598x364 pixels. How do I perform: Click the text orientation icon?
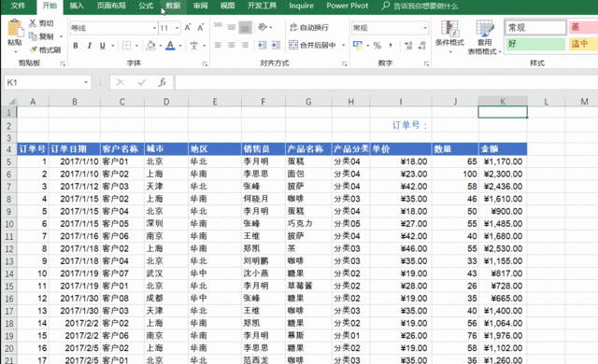point(263,27)
